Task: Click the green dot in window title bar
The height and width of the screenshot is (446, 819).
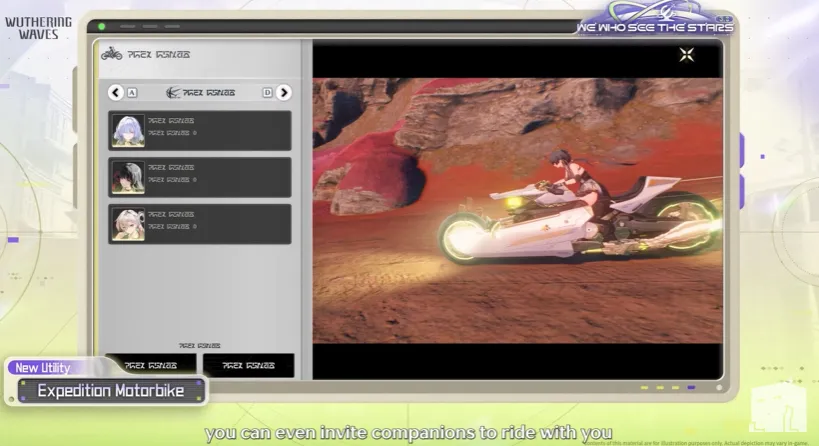Action: pyautogui.click(x=101, y=26)
